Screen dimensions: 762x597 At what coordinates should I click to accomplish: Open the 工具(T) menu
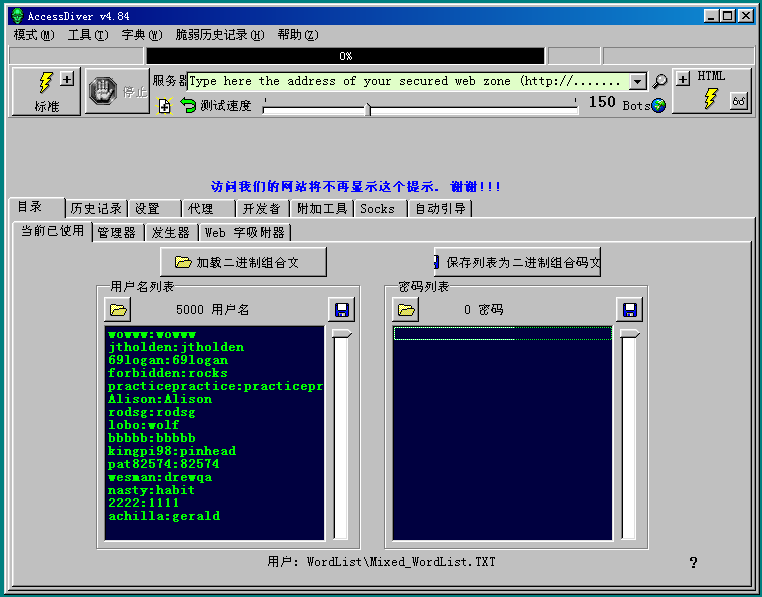pos(88,35)
